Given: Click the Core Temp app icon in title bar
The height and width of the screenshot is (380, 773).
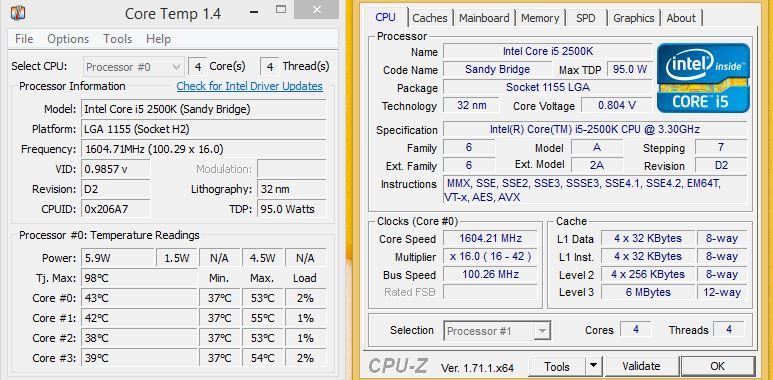Looking at the screenshot, I should pyautogui.click(x=18, y=13).
